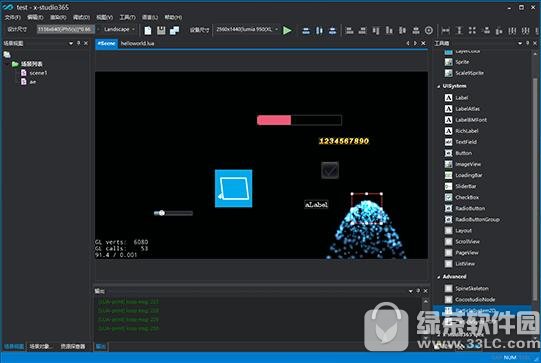
Task: Click the 输出 tab below the output panel
Action: point(100,346)
